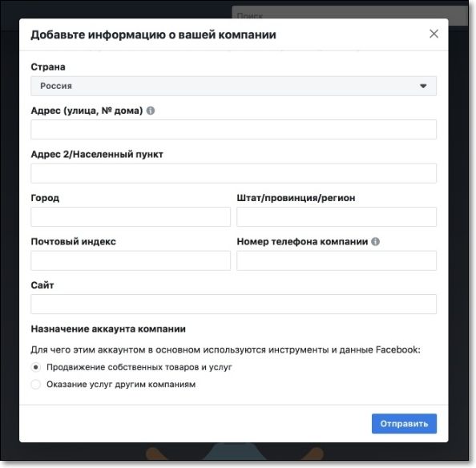The width and height of the screenshot is (476, 468).
Task: Expand country list using the dropdown arrow
Action: tap(423, 87)
